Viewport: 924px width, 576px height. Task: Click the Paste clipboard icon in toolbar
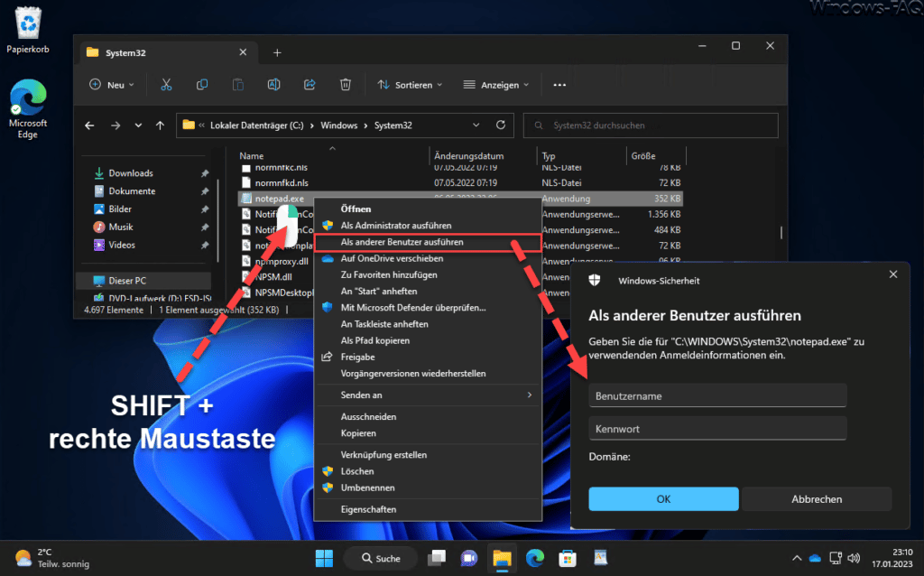pyautogui.click(x=238, y=85)
